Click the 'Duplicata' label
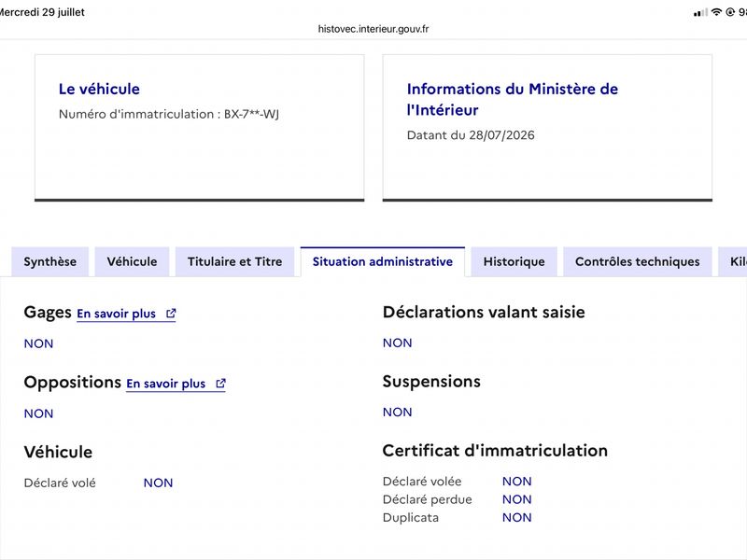 pyautogui.click(x=411, y=518)
